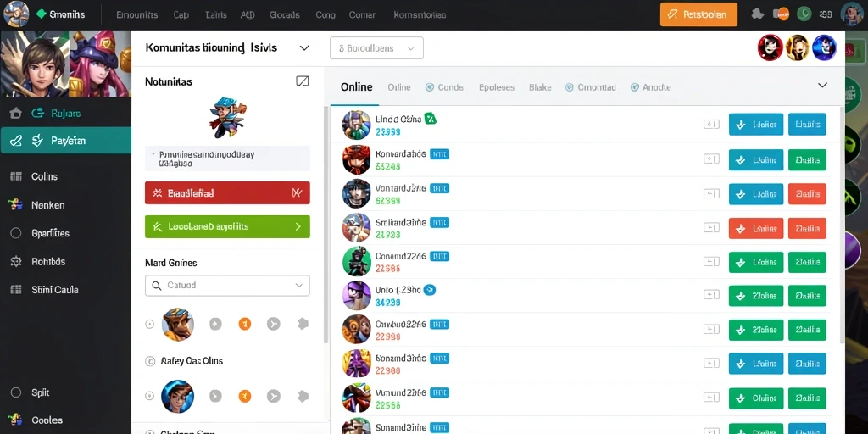The image size is (868, 434).
Task: Click the grid icon next to Colins
Action: pyautogui.click(x=16, y=176)
